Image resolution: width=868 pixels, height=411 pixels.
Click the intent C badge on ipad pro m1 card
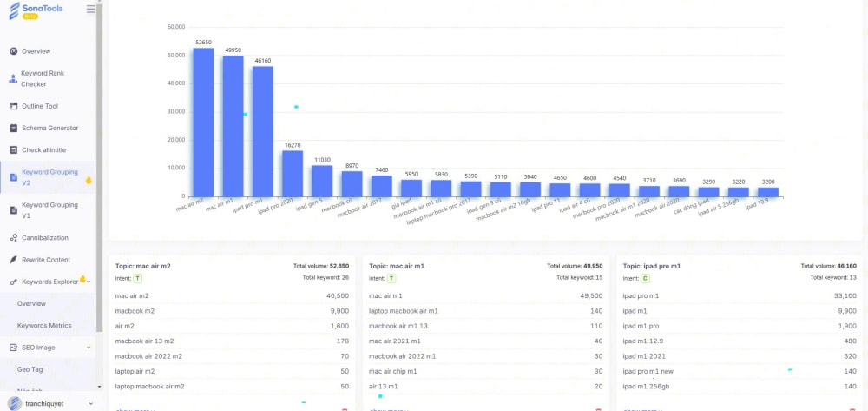645,278
